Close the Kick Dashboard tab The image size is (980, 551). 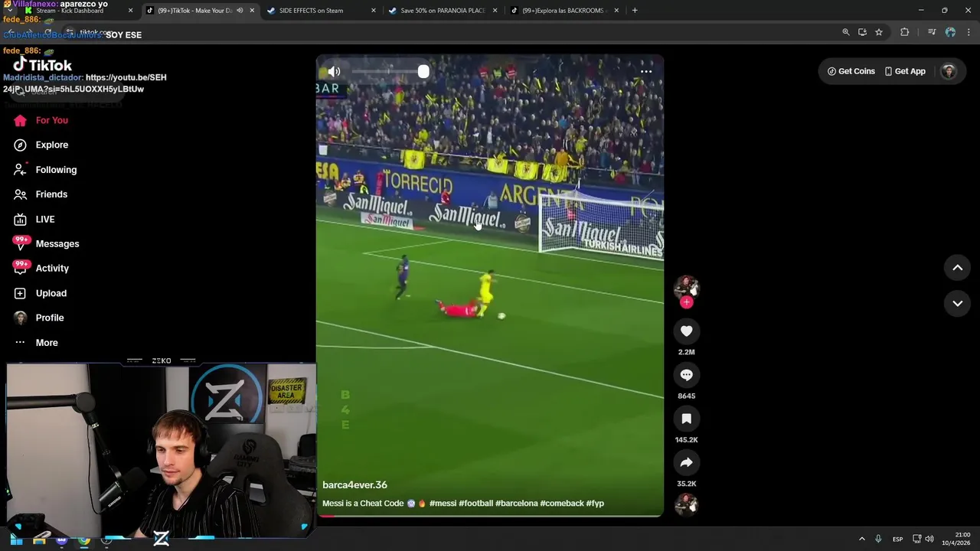coord(130,11)
